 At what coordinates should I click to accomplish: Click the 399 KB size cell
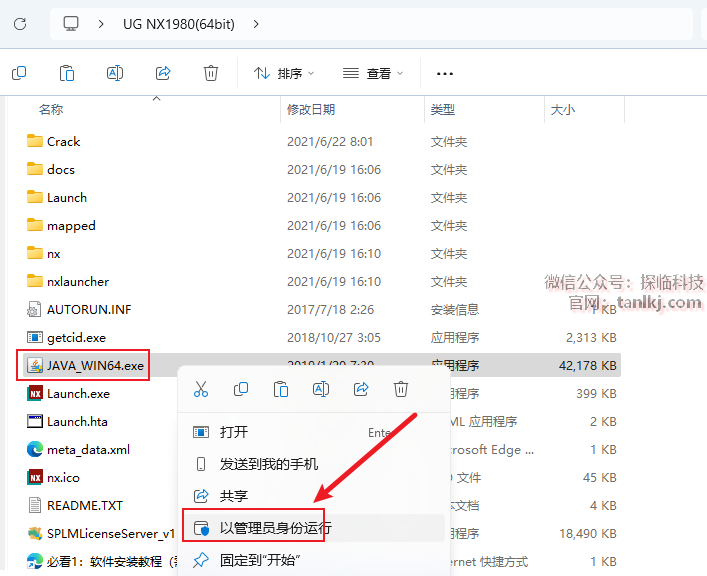click(x=596, y=393)
